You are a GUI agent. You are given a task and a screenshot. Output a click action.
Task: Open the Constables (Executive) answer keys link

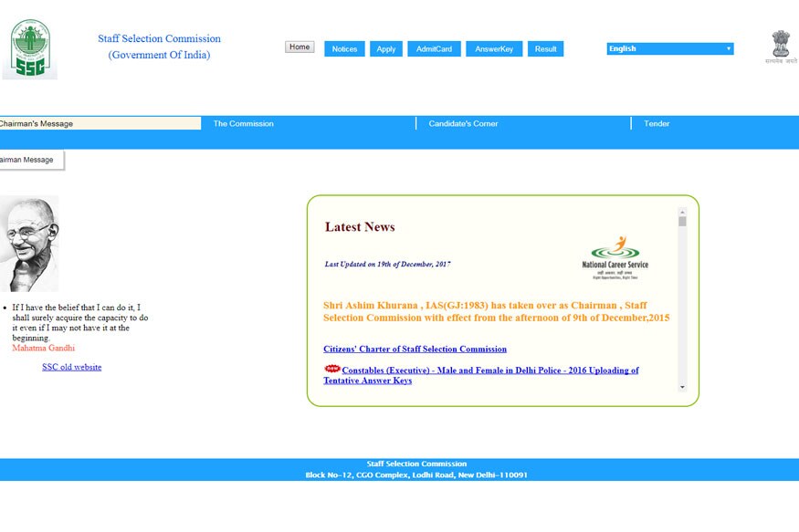[x=481, y=375]
